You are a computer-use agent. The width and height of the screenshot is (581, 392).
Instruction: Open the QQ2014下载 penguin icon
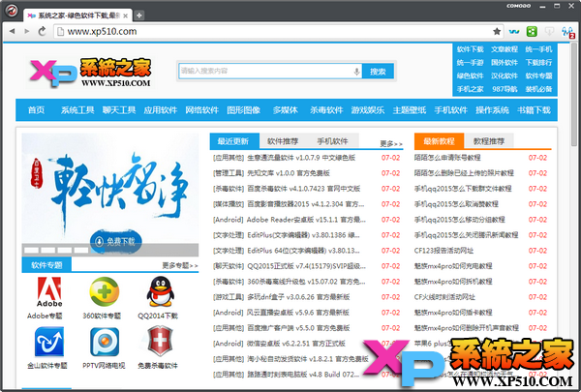click(x=160, y=292)
